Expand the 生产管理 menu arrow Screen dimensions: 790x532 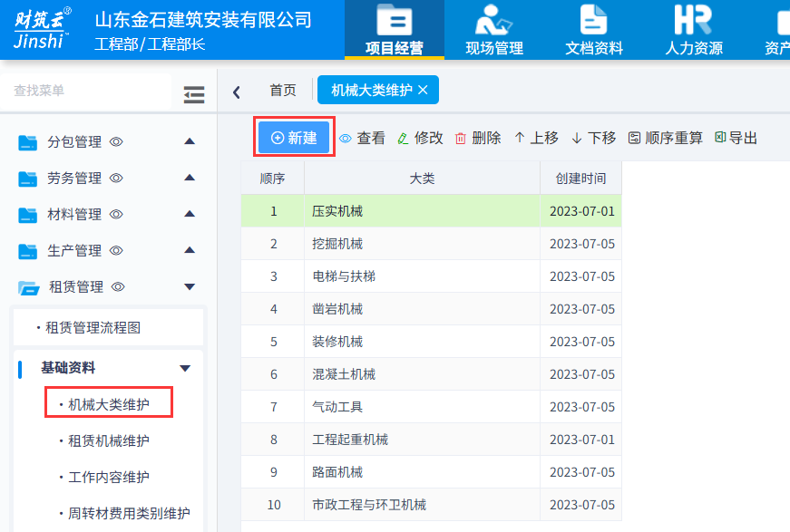190,250
